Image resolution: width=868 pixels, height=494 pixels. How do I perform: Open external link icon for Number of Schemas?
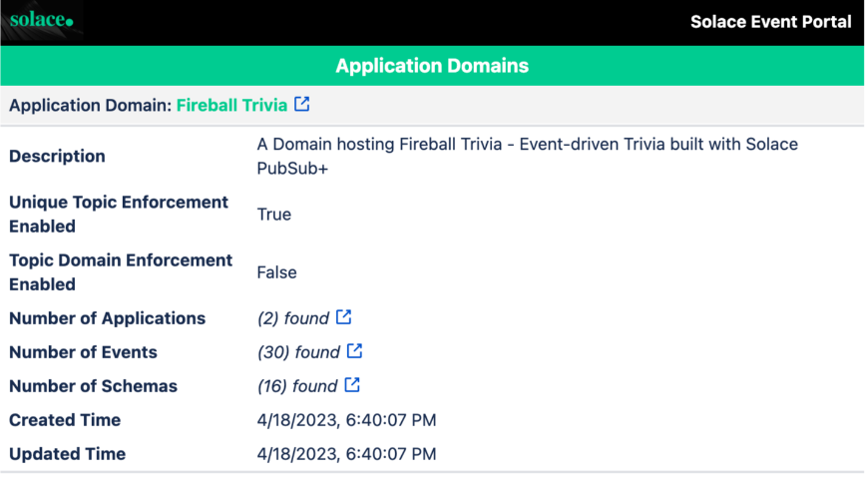point(352,385)
